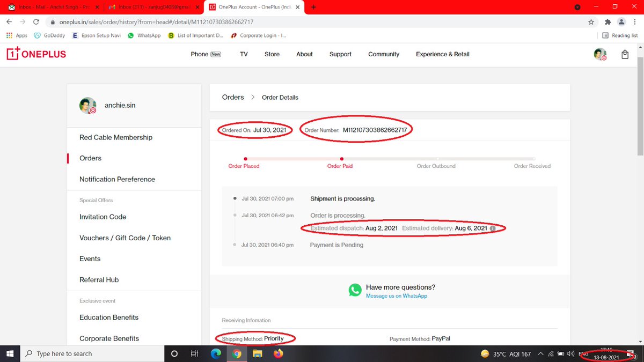Open the TV menu
This screenshot has height=362, width=644.
(x=244, y=54)
